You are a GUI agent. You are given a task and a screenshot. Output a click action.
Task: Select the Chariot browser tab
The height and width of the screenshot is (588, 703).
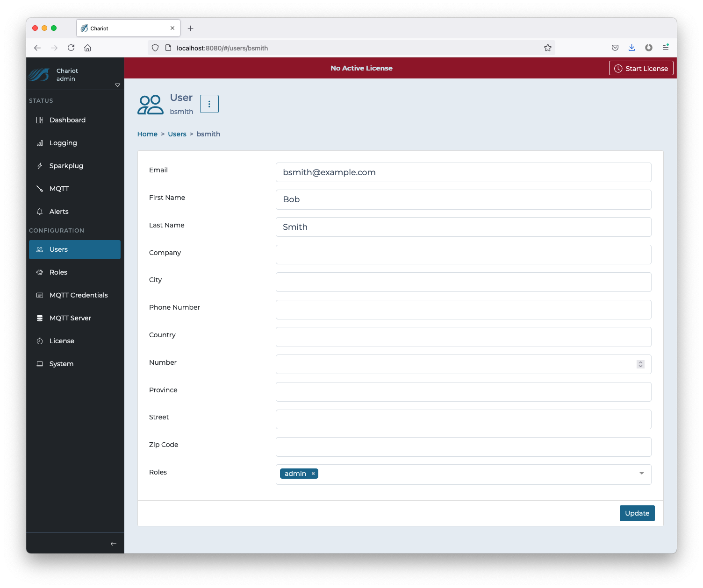[x=128, y=28]
